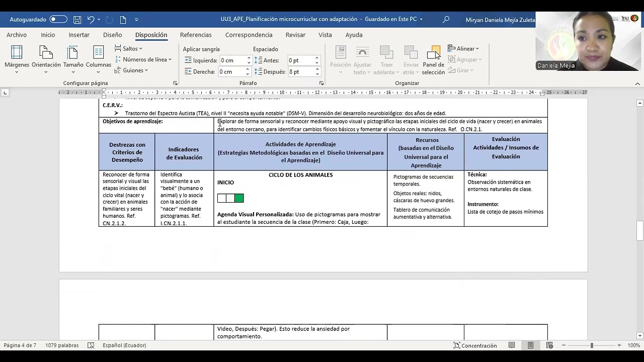Screen dimensions: 644x362
Task: Toggle the Autoguardado switch
Action: [58, 19]
